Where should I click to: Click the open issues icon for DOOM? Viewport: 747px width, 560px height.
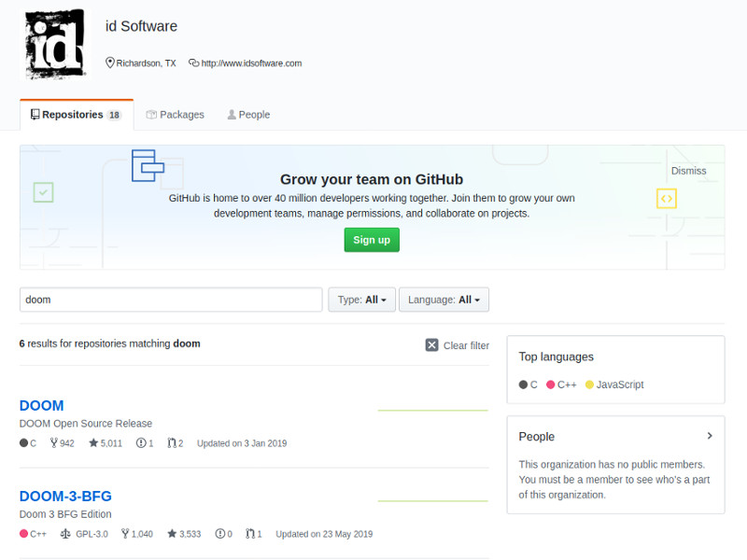click(141, 442)
